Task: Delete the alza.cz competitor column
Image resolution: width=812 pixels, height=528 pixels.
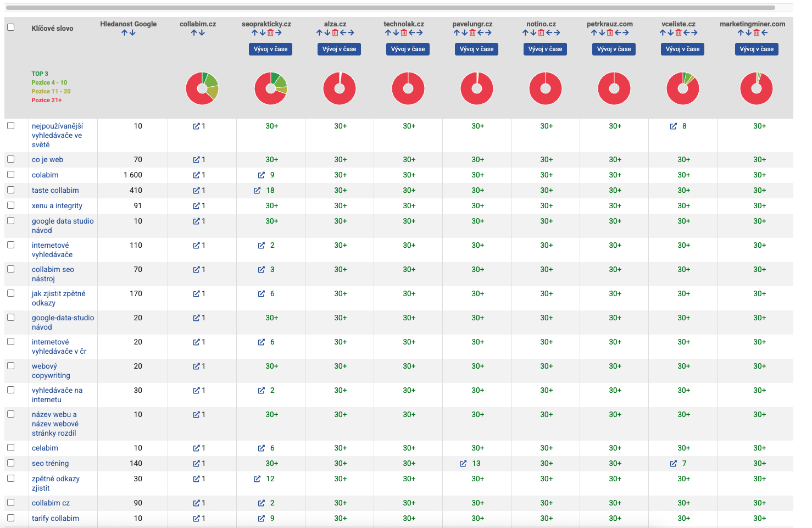Action: pos(335,33)
